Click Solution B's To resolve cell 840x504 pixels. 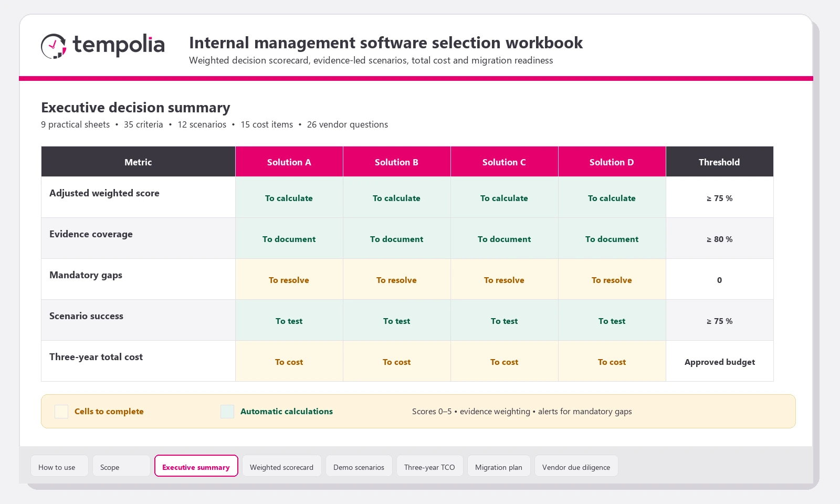pyautogui.click(x=397, y=279)
